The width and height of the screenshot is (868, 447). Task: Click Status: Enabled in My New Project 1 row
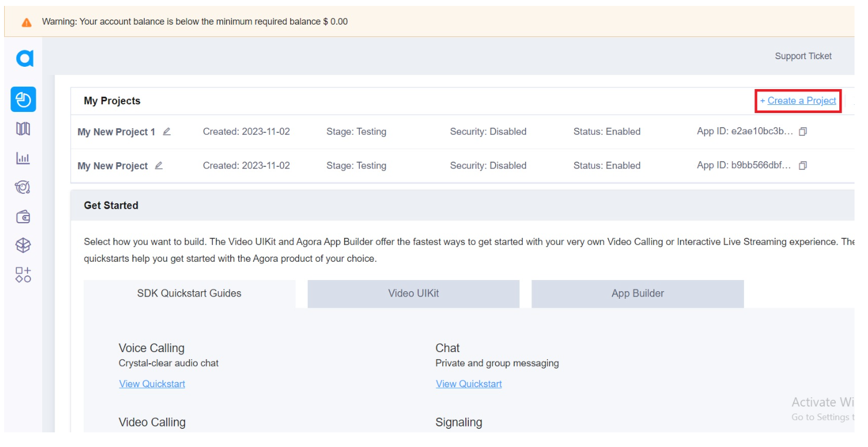point(607,131)
